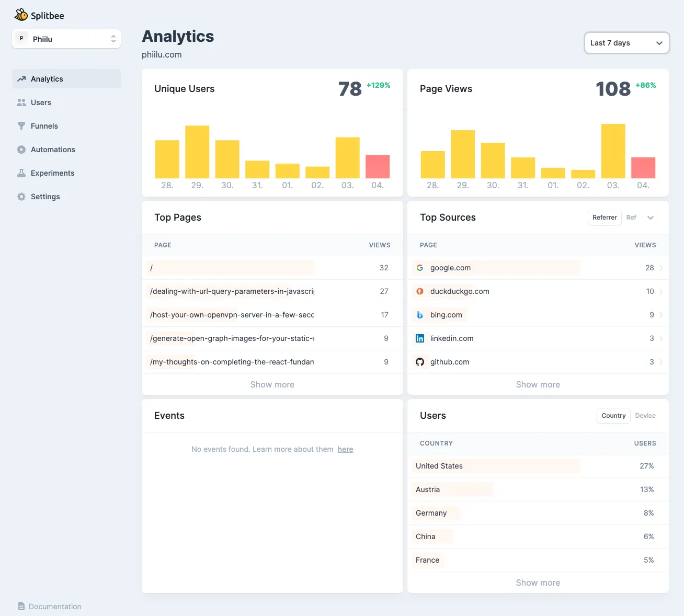Image resolution: width=684 pixels, height=616 pixels.
Task: Select the '/' page row in Top Pages
Action: [272, 268]
